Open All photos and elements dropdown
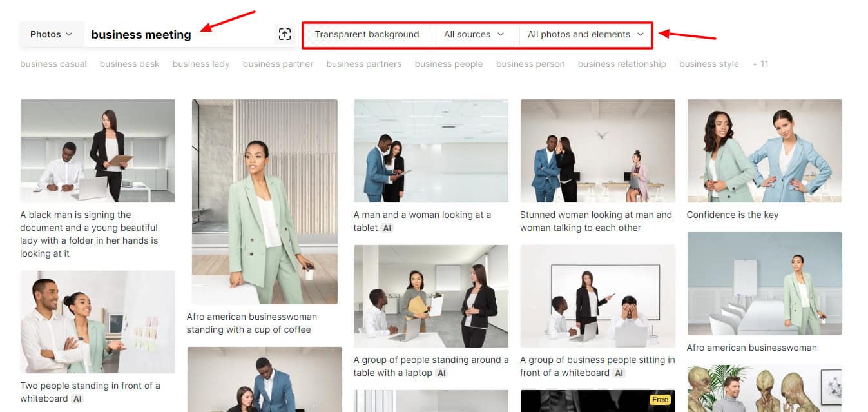Image resolution: width=868 pixels, height=412 pixels. click(x=586, y=34)
